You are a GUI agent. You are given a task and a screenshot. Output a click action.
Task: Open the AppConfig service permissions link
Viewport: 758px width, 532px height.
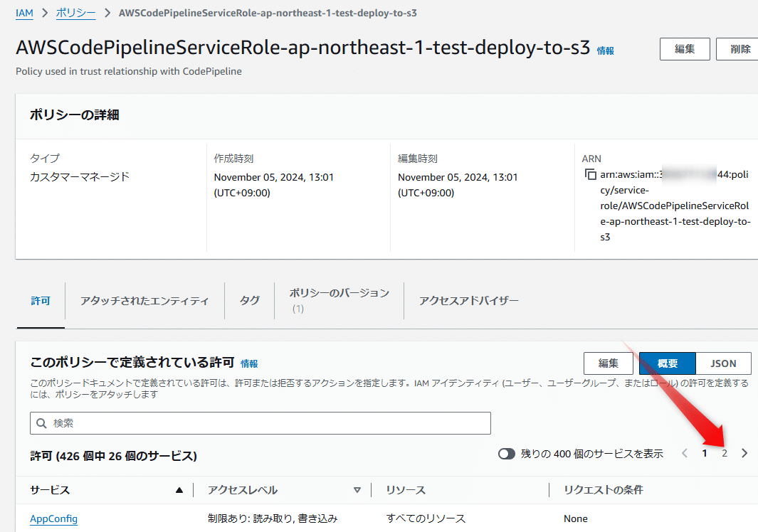(x=53, y=518)
